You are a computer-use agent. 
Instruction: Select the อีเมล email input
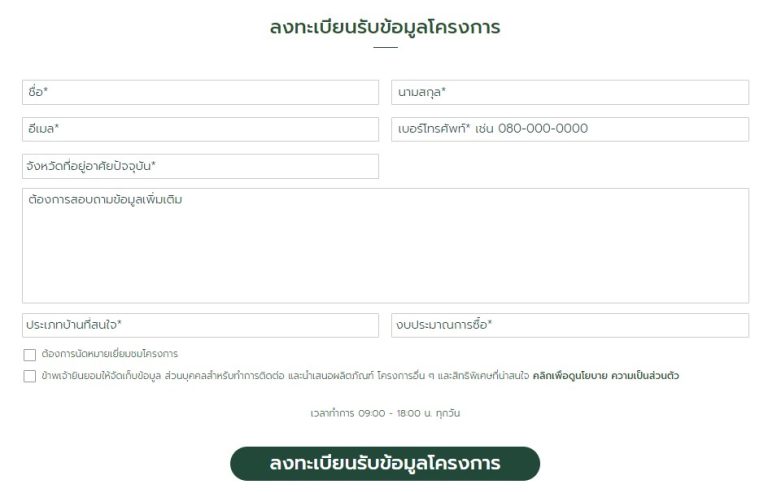tap(200, 129)
